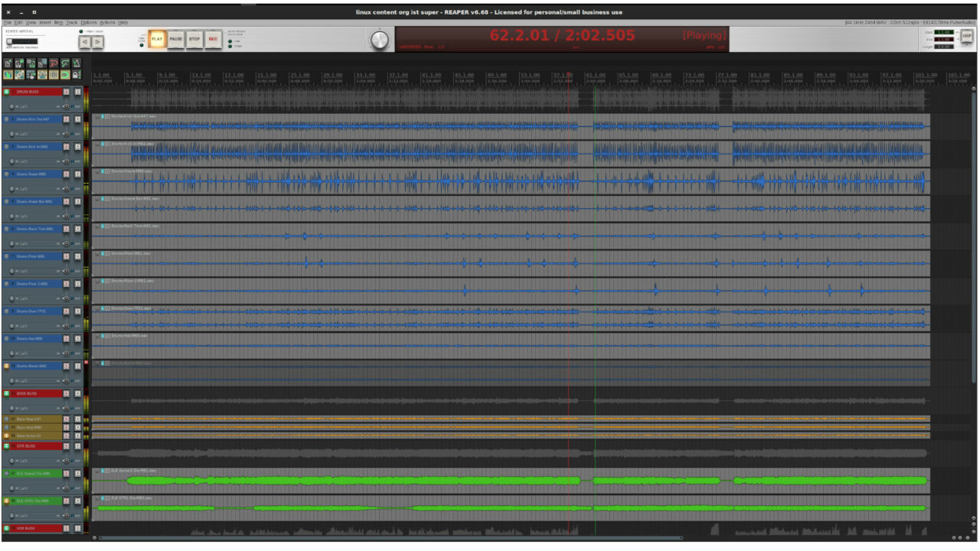This screenshot has width=980, height=551.
Task: Click the large playback rate knob
Action: click(x=380, y=41)
